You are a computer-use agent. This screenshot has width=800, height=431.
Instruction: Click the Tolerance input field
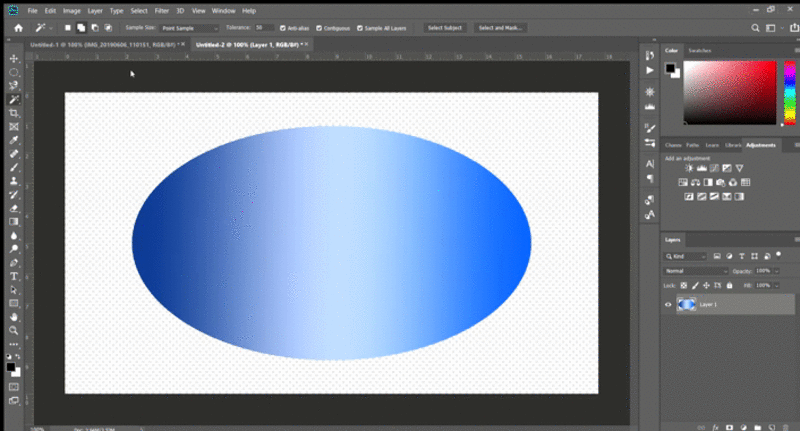[264, 28]
